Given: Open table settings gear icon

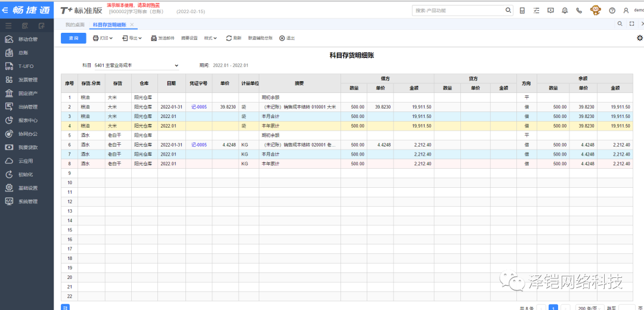Looking at the screenshot, I should point(639,38).
